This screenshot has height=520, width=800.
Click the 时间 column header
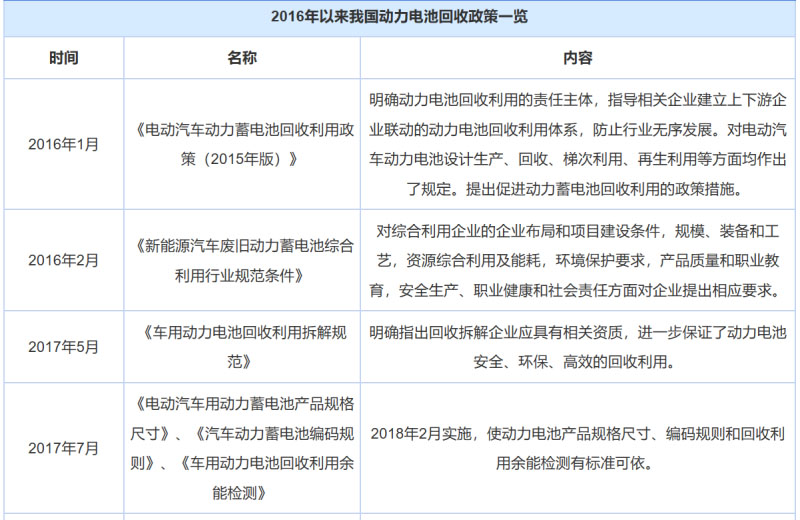point(63,58)
